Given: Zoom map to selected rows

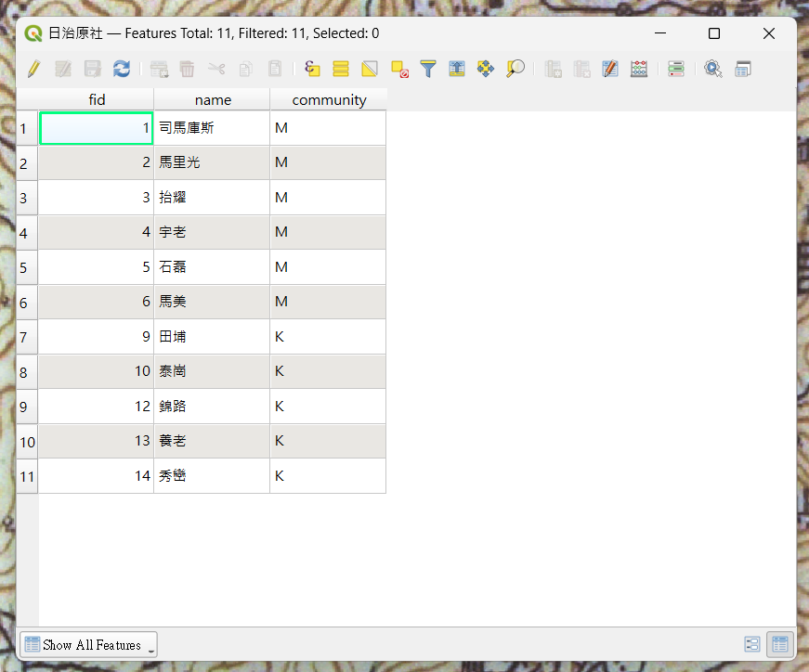Looking at the screenshot, I should pos(515,69).
